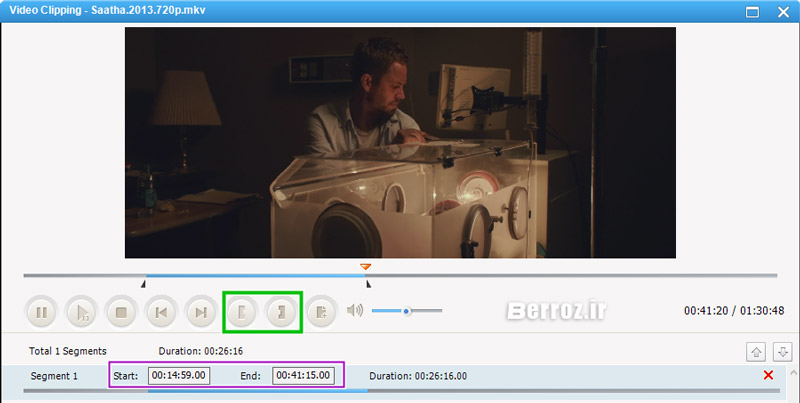Move Segment 1 up with arrow button
This screenshot has height=403, width=800.
pyautogui.click(x=757, y=351)
